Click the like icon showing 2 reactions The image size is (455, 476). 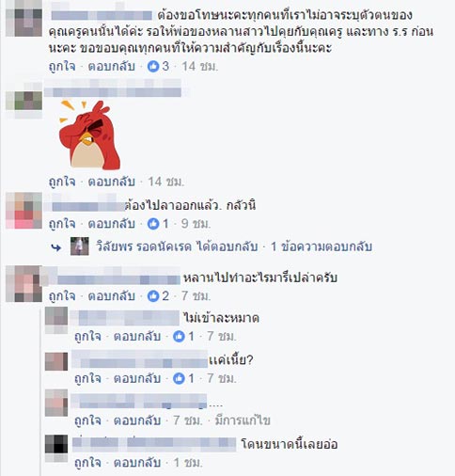point(153,296)
